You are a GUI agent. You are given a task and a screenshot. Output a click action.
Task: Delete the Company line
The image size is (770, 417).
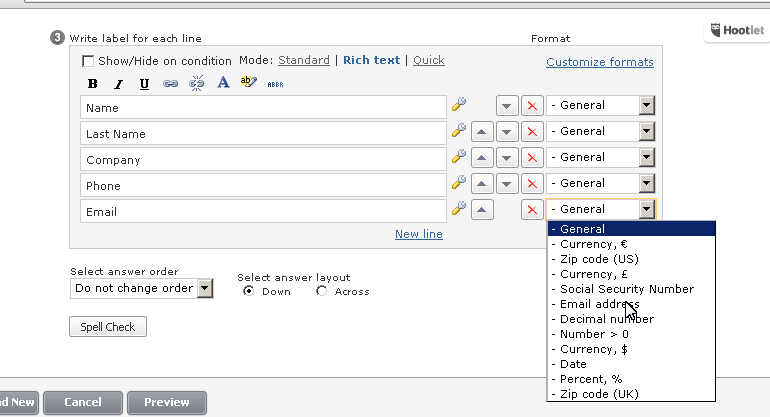532,158
